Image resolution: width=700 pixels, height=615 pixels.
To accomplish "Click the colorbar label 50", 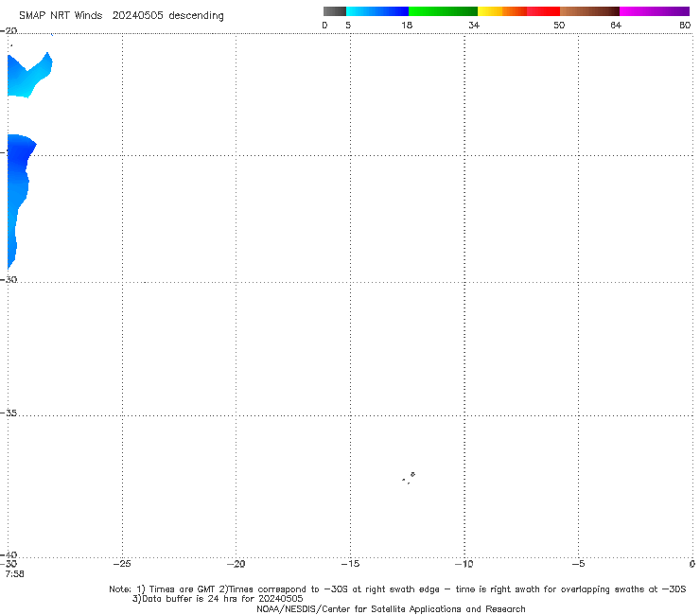I will pos(559,25).
